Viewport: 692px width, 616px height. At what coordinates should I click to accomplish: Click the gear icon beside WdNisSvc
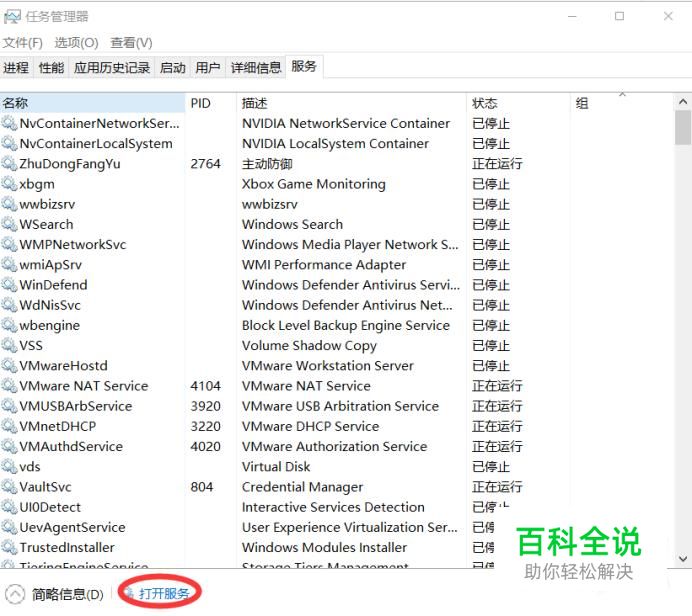coord(9,305)
